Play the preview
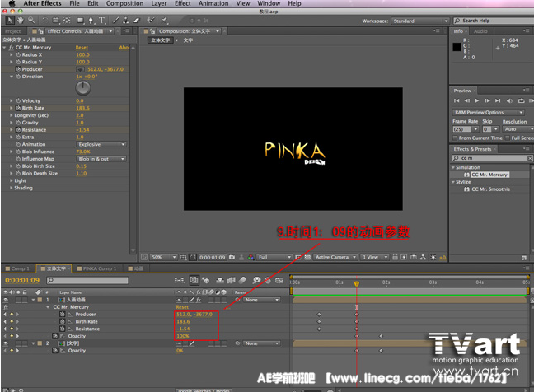The width and height of the screenshot is (534, 392). pos(477,100)
